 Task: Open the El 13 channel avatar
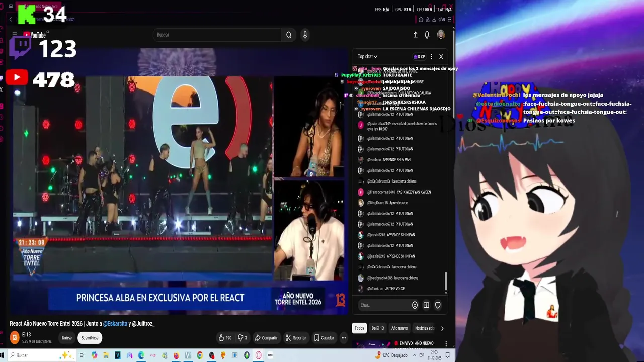click(x=15, y=338)
